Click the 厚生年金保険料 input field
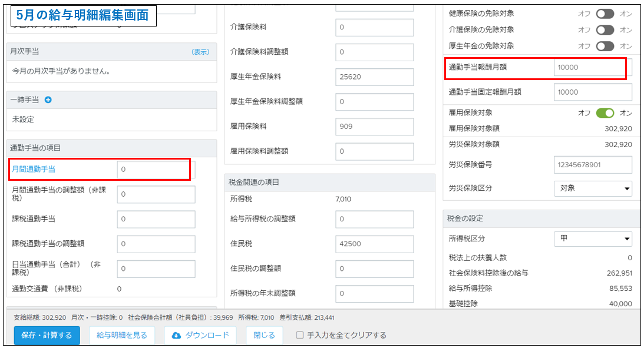This screenshot has width=644, height=348. tap(374, 77)
